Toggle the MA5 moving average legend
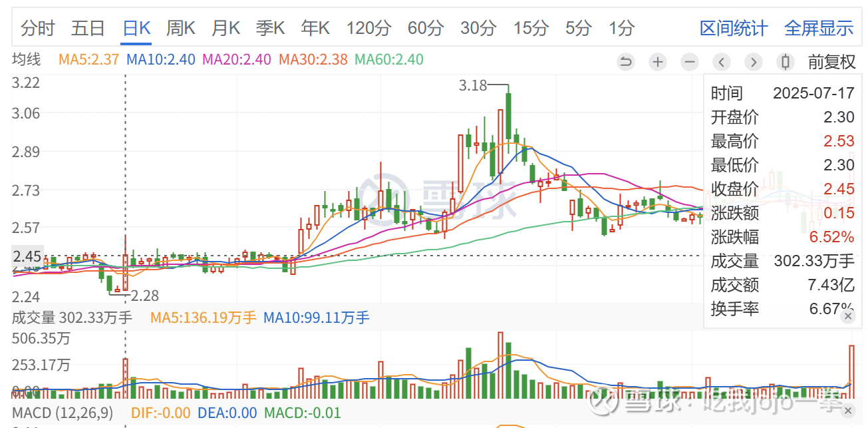The height and width of the screenshot is (428, 868). 89,59
